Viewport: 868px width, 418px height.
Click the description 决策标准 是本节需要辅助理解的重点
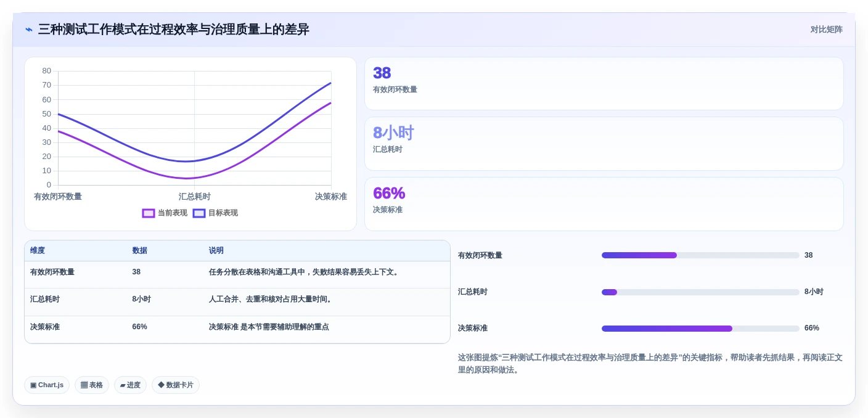pos(269,327)
